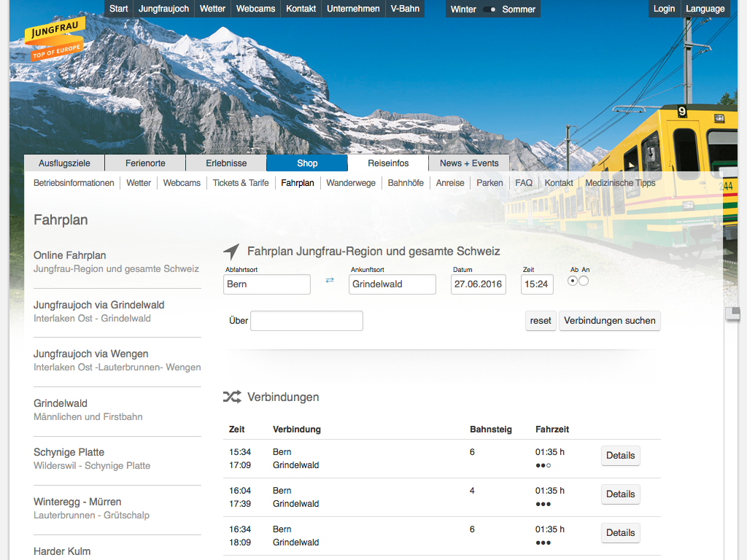Open Wetter in the Reiseinfos submenu

(x=139, y=183)
